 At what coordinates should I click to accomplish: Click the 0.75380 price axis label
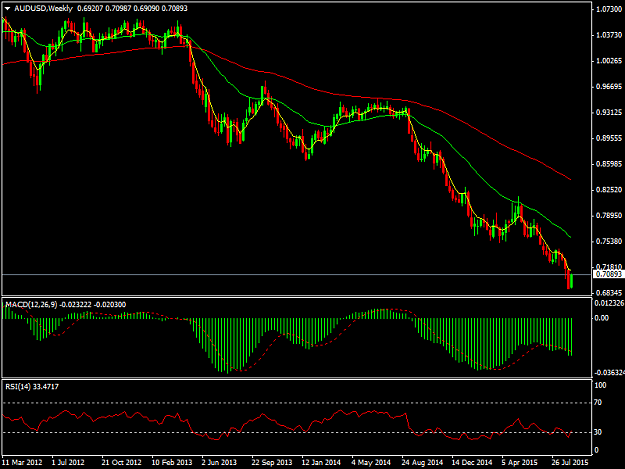609,241
